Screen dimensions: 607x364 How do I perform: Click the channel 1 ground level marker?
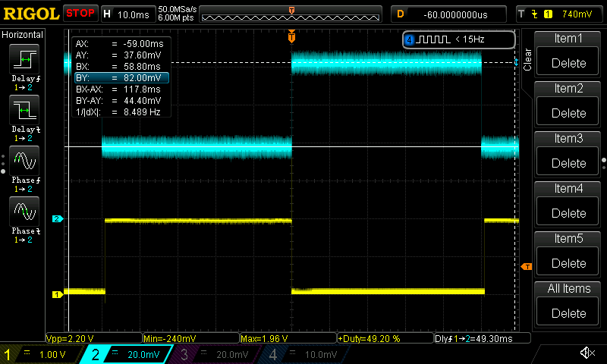pyautogui.click(x=58, y=295)
